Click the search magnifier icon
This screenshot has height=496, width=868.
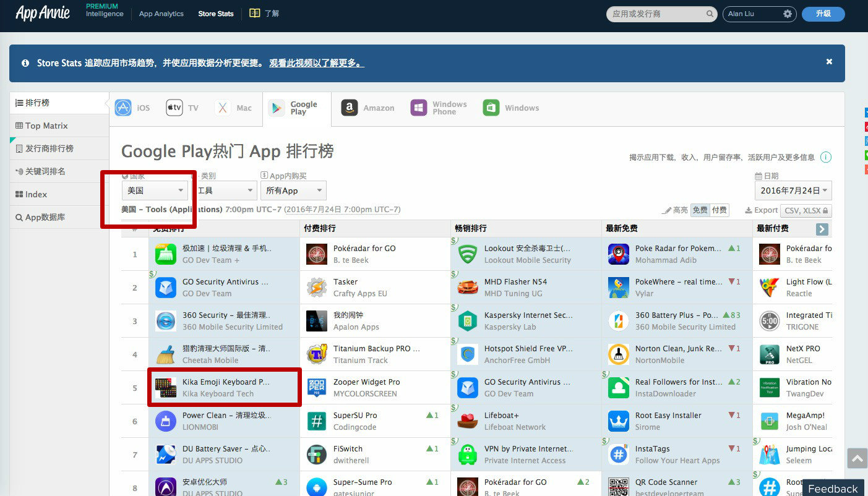pyautogui.click(x=710, y=14)
